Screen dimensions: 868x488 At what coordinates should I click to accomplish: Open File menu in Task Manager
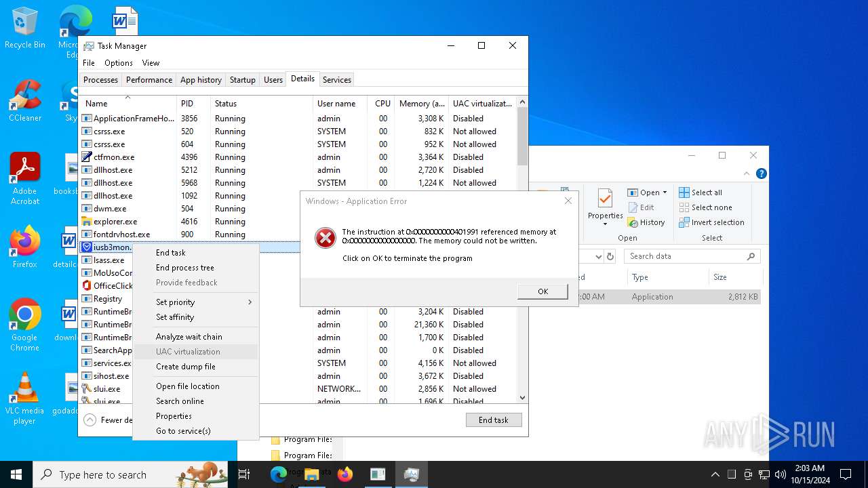click(x=89, y=63)
